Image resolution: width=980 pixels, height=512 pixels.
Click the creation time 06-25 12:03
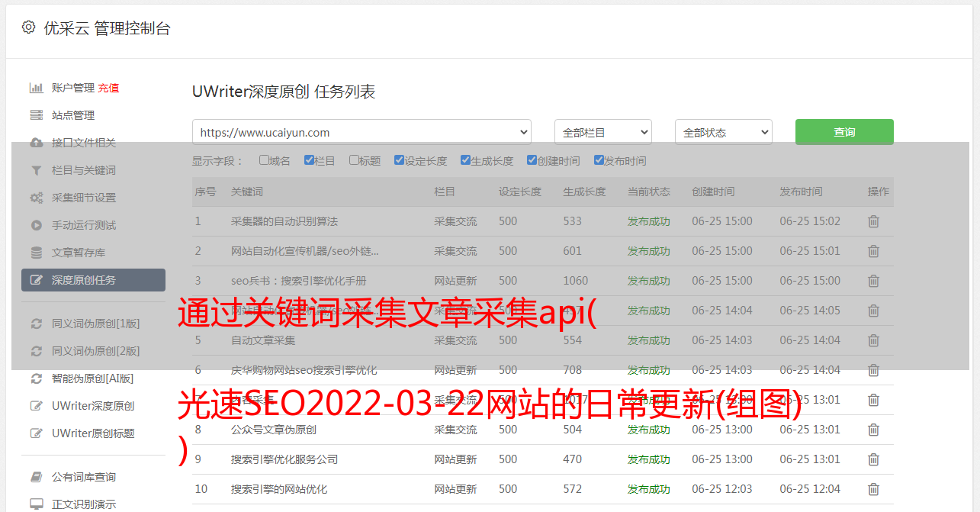pos(722,489)
